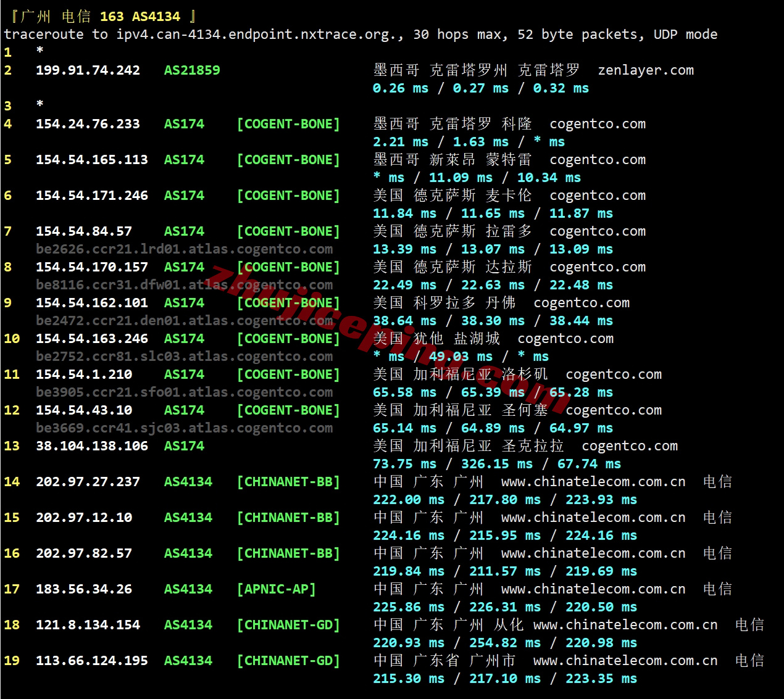Select the CHINANET-BB tag on hop 15
The width and height of the screenshot is (784, 699).
(x=288, y=517)
